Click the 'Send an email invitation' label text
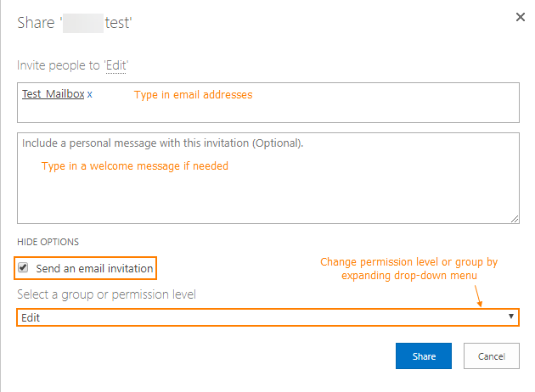Image resolution: width=535 pixels, height=392 pixels. pyautogui.click(x=94, y=269)
